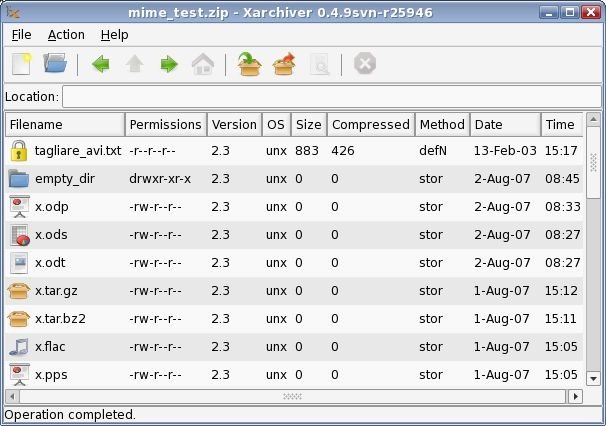The width and height of the screenshot is (606, 426).
Task: Click the x.odp presentation icon
Action: (19, 207)
